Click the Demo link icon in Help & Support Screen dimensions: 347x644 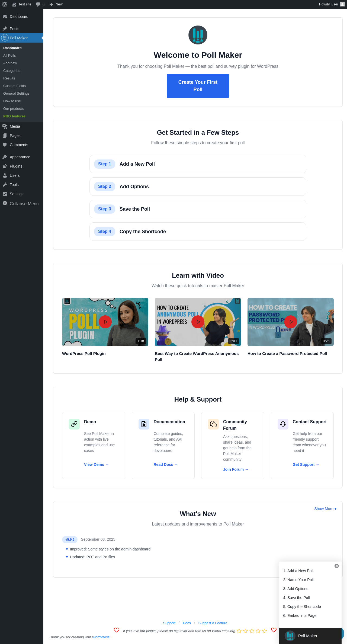point(74,424)
